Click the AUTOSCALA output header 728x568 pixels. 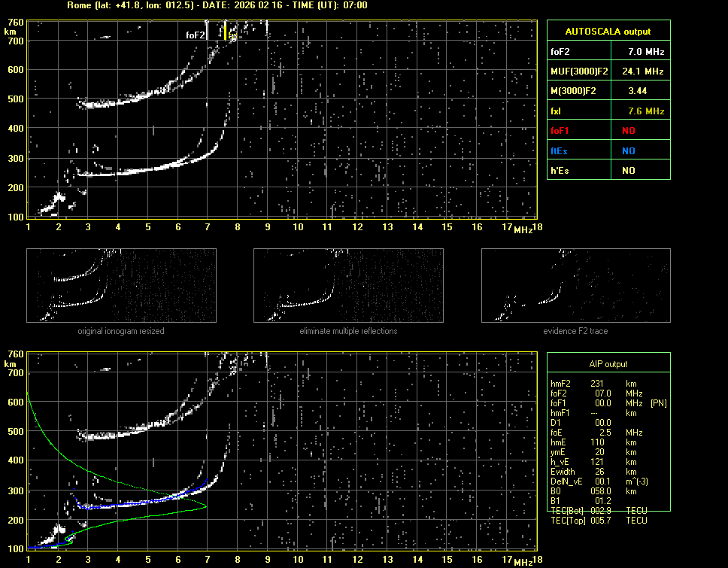(x=608, y=32)
